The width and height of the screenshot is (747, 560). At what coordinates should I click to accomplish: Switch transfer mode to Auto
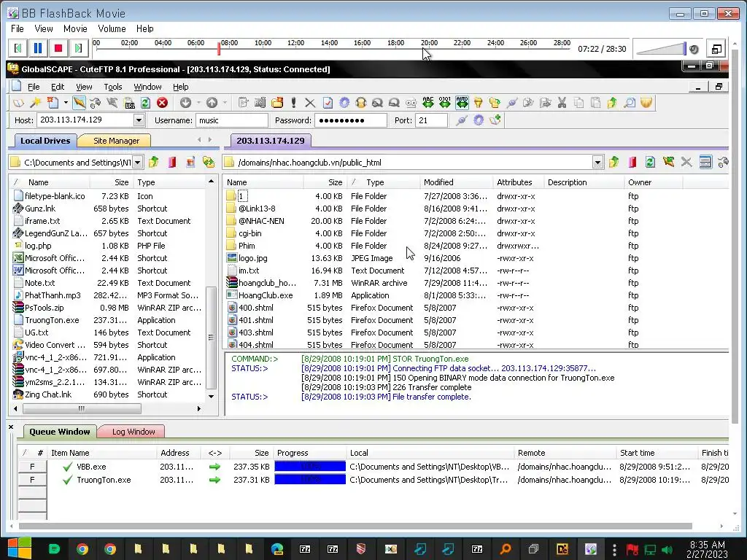coord(462,103)
